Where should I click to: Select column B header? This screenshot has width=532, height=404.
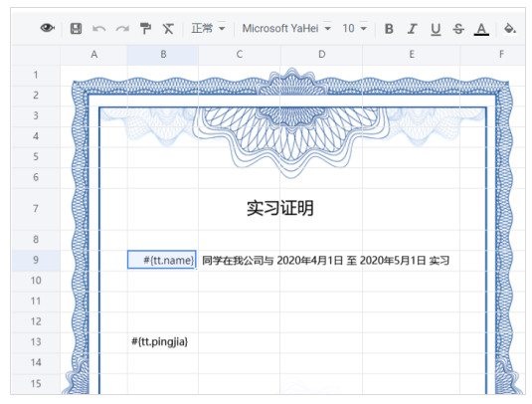[x=163, y=55]
